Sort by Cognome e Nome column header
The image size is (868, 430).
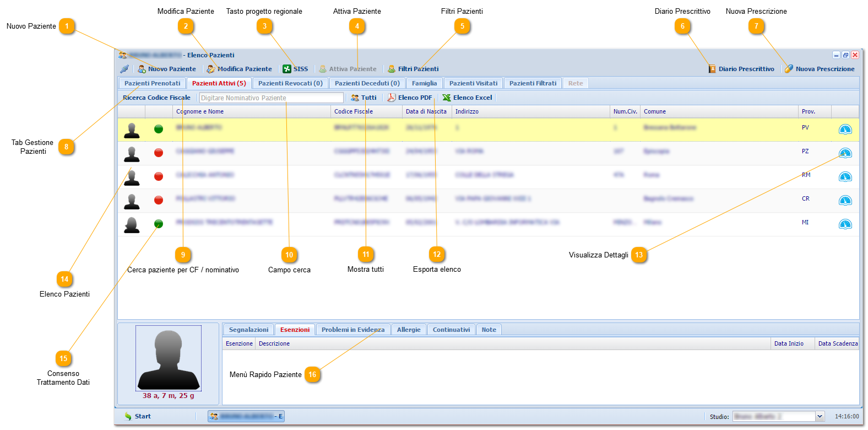click(252, 111)
